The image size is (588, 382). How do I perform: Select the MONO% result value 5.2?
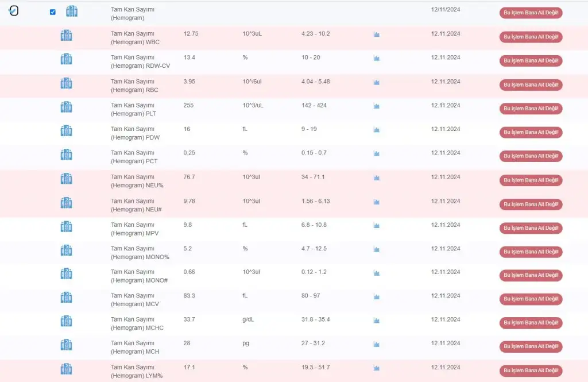187,249
